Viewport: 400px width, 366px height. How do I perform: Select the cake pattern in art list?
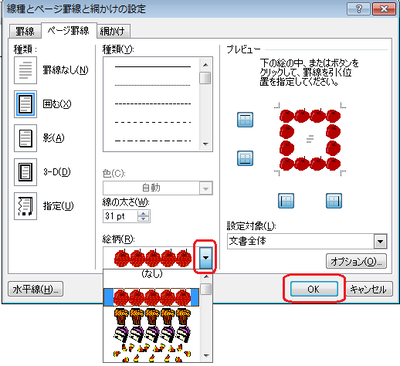pos(152,317)
